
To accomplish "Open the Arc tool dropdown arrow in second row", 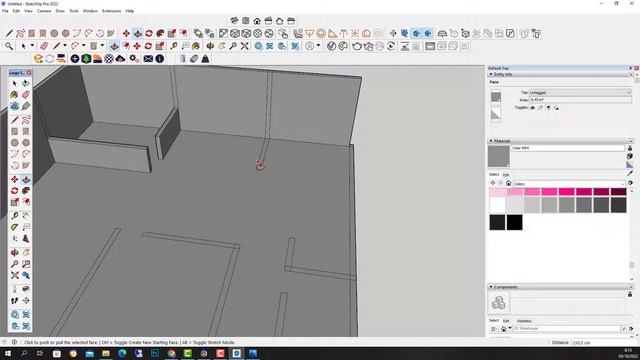I will pos(83,46).
